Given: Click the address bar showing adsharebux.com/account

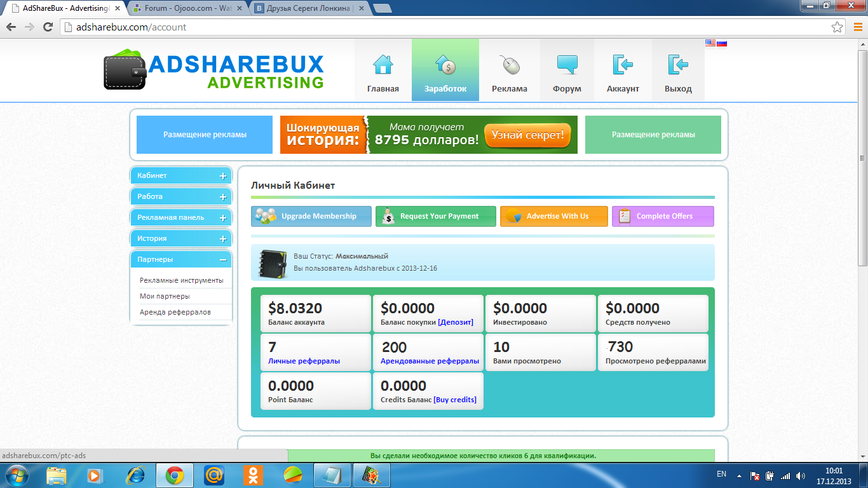Looking at the screenshot, I should (x=445, y=27).
